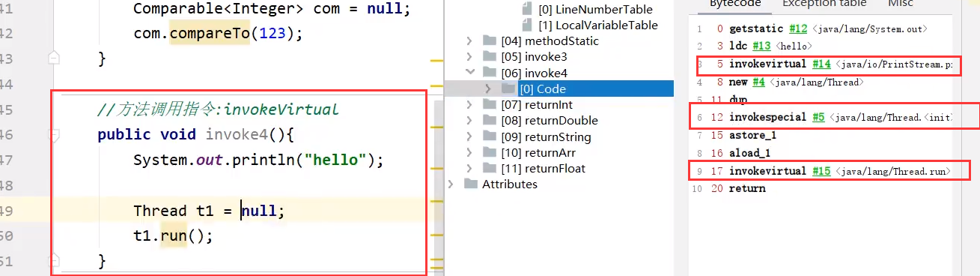Expand the [08] returnDouble node
The height and width of the screenshot is (276, 980).
(469, 121)
